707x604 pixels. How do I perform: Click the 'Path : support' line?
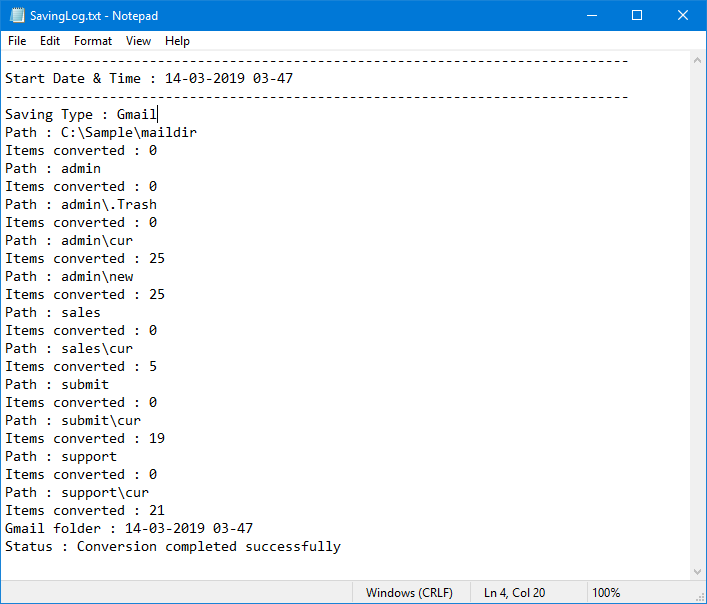[x=61, y=457]
